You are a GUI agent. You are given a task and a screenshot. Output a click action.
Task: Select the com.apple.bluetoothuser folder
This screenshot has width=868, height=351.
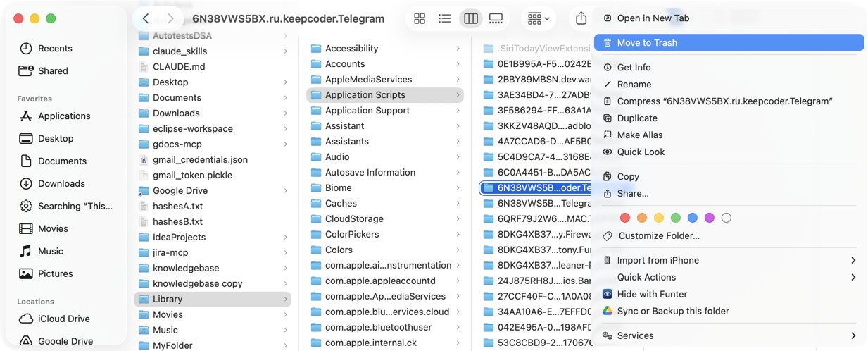(x=385, y=328)
